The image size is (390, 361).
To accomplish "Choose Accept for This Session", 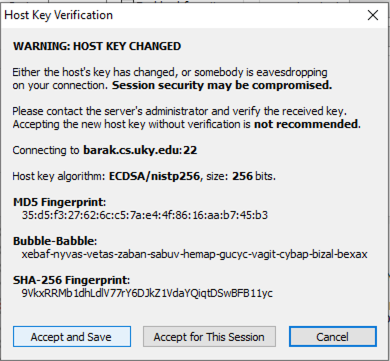I will [x=209, y=337].
